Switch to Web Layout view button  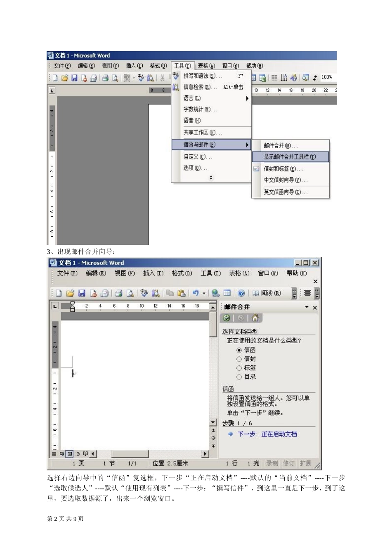62,454
